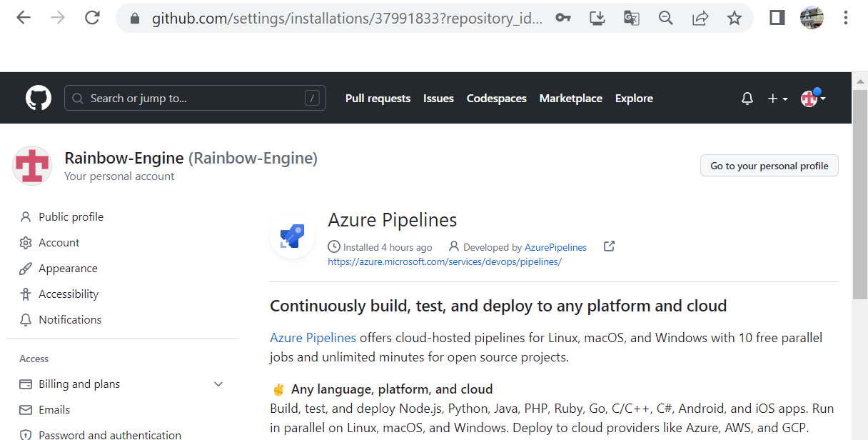The height and width of the screenshot is (440, 868).
Task: Reload the page with the refresh icon
Action: (x=92, y=18)
